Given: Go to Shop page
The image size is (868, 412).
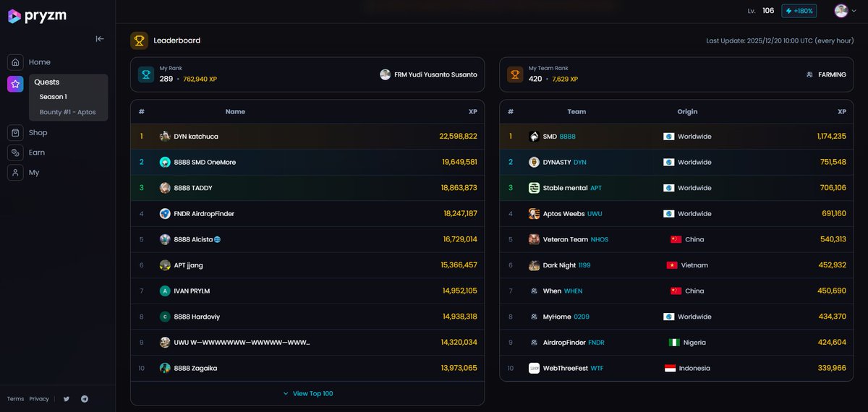Looking at the screenshot, I should coord(38,133).
